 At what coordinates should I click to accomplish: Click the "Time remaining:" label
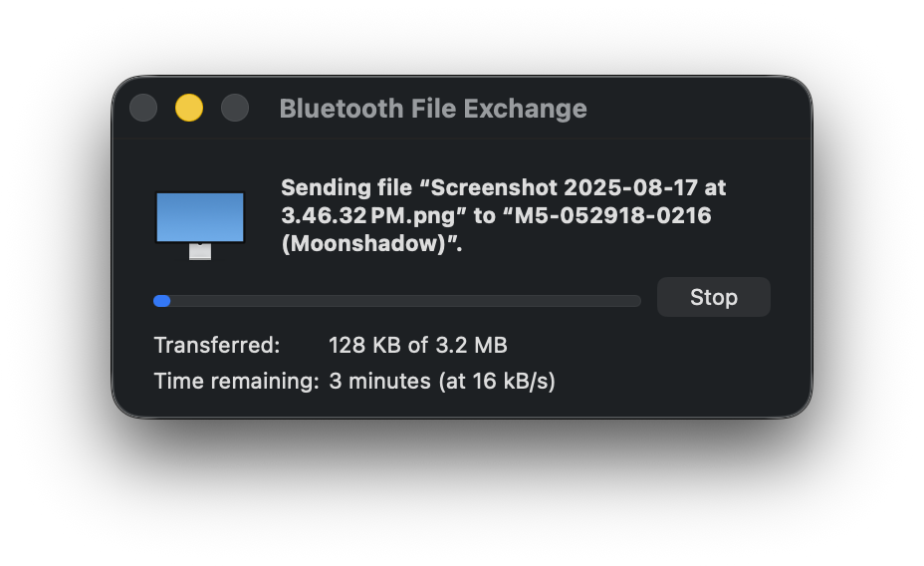tap(236, 381)
